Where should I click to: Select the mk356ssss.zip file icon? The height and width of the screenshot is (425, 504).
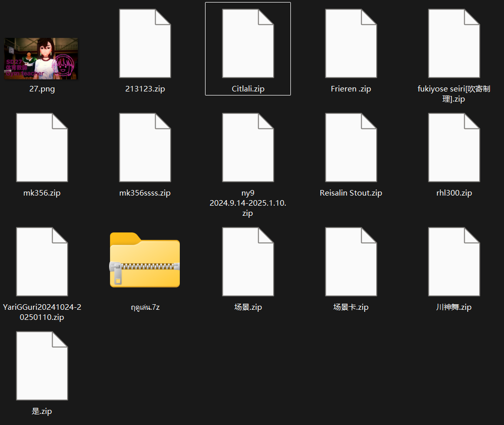[x=145, y=147]
